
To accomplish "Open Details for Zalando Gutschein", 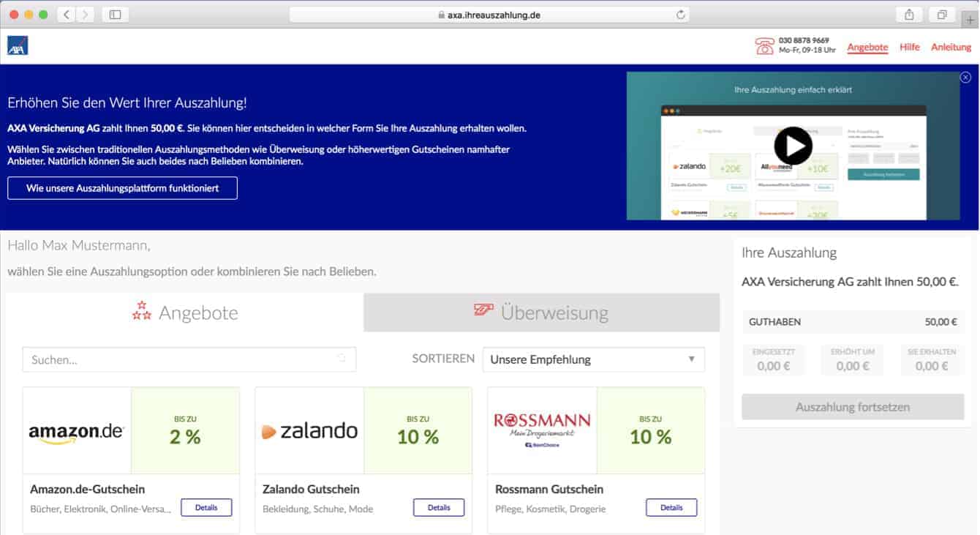I will point(439,507).
